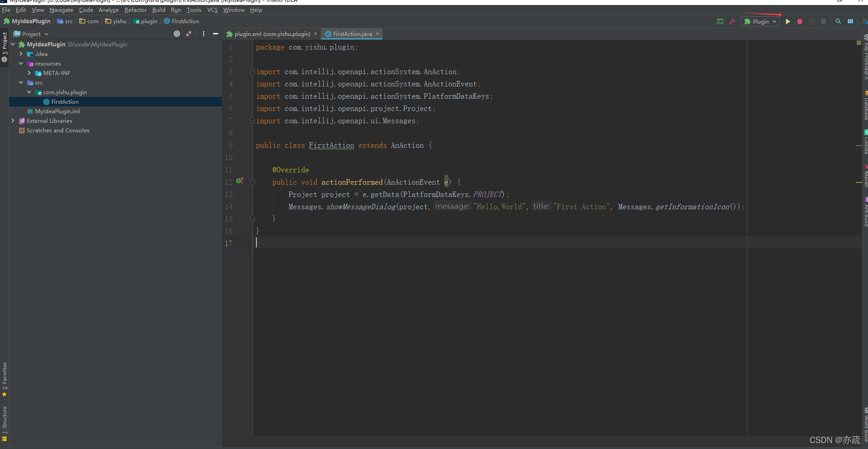Toggle the Word Book right tool window
The width and height of the screenshot is (868, 449).
tap(865, 425)
